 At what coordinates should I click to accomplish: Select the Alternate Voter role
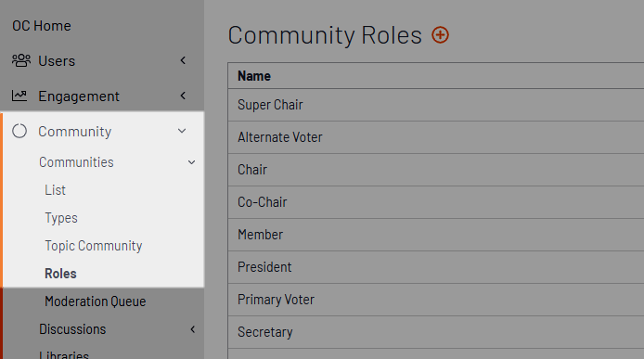tap(436, 137)
